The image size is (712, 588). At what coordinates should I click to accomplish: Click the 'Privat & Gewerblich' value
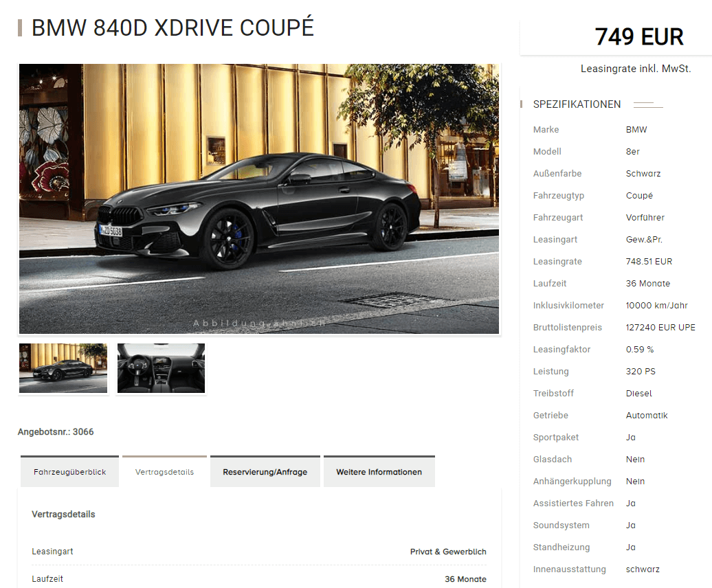pyautogui.click(x=448, y=552)
